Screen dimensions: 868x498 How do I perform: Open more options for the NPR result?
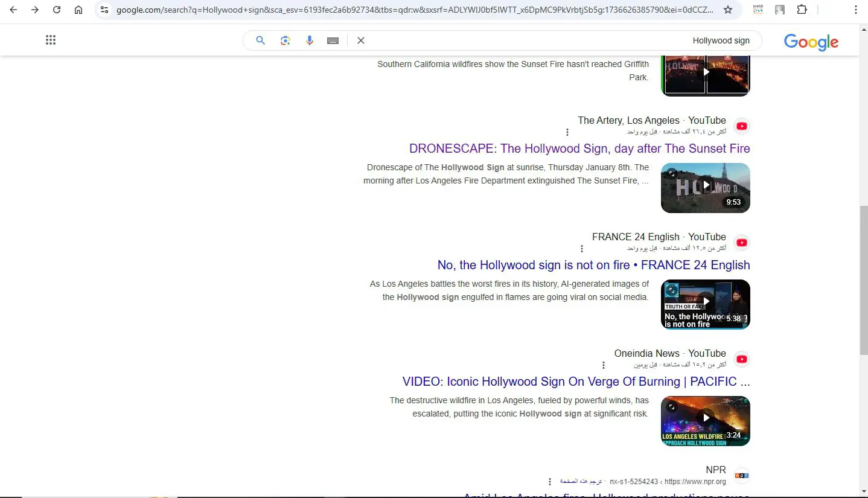click(550, 482)
